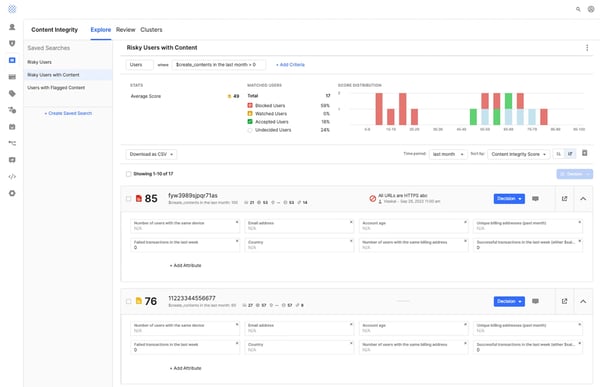Open the gear settings icon in the sidebar

click(x=12, y=193)
